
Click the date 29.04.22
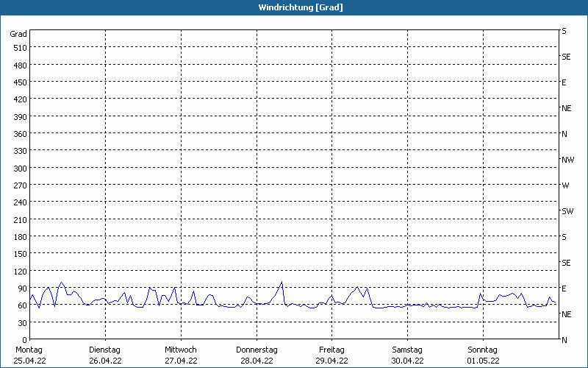coord(332,361)
